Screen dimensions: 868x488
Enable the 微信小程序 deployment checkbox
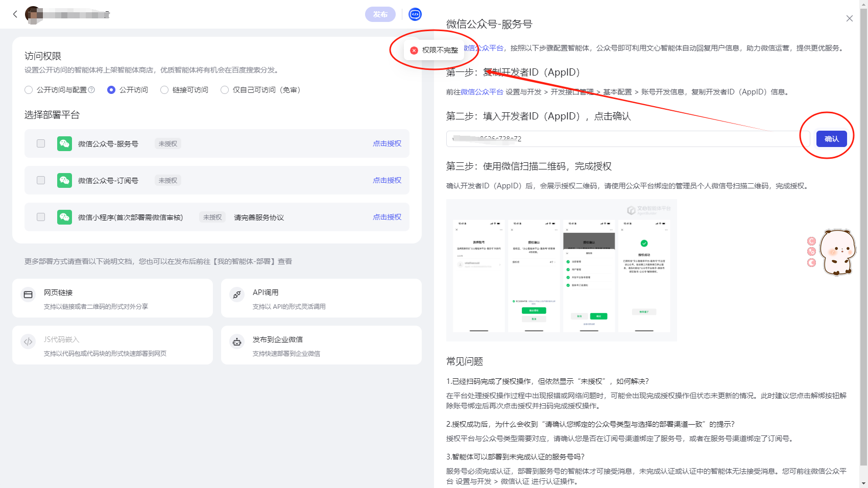coord(41,217)
